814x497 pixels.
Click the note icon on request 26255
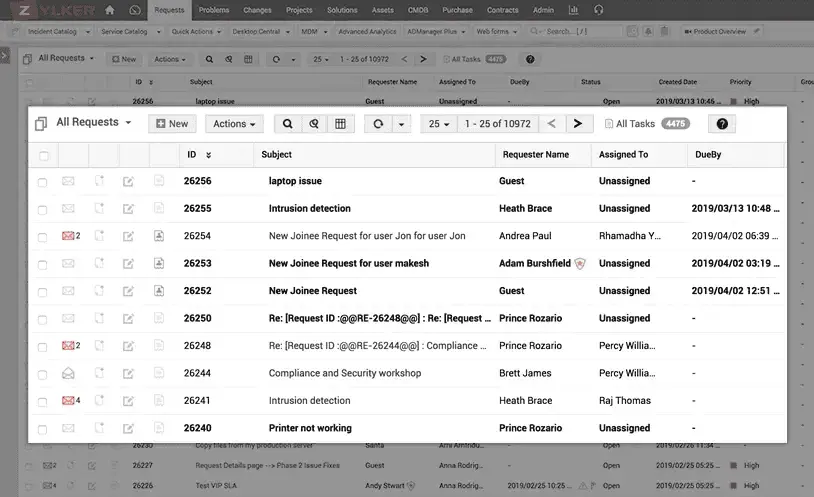point(99,208)
